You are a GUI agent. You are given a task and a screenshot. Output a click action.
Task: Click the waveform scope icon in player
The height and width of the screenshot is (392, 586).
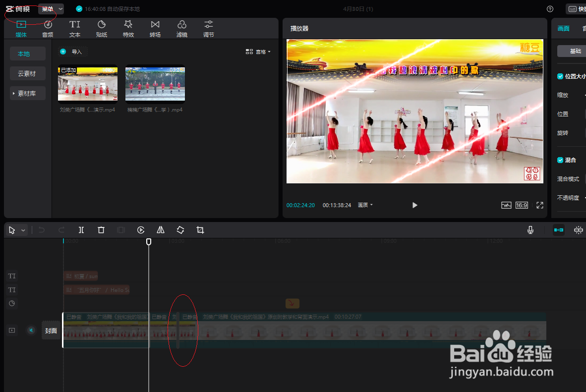506,205
